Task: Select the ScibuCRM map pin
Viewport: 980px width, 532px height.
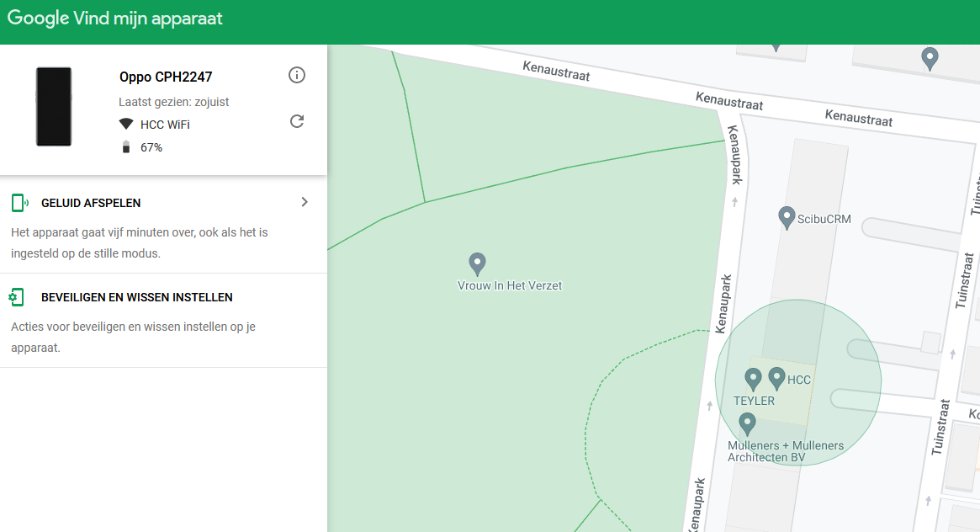Action: (x=786, y=217)
